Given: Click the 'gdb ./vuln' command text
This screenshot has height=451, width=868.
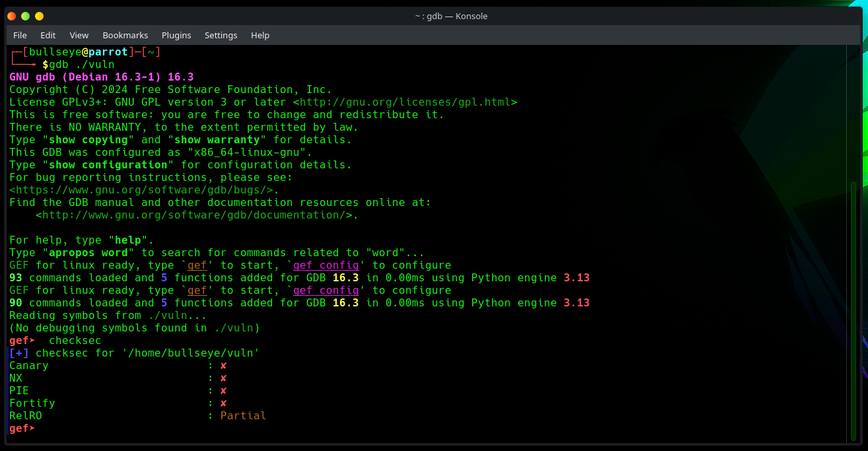Looking at the screenshot, I should tap(82, 65).
